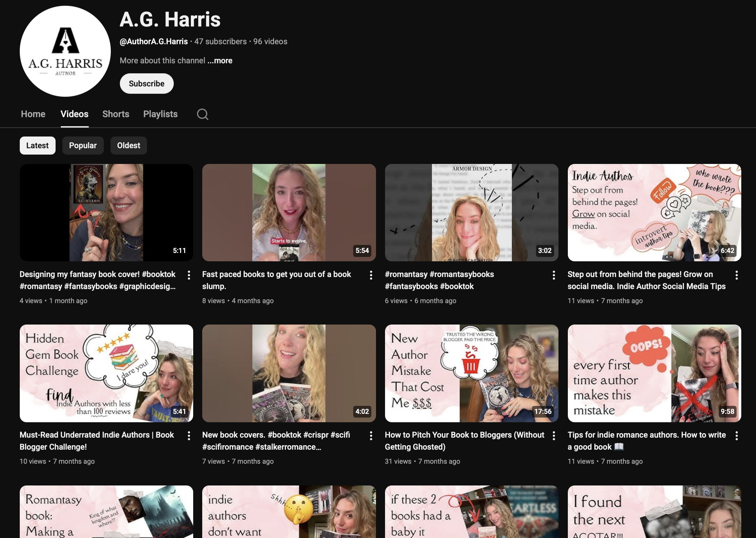Open three-dot menu for New book covers video
This screenshot has height=538, width=756.
coord(371,436)
